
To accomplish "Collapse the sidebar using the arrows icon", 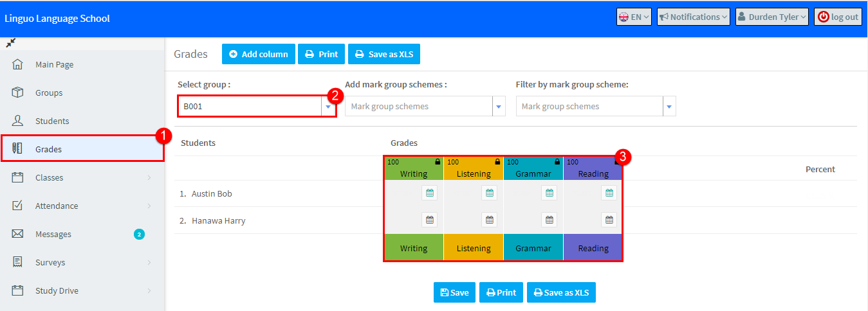I will click(x=10, y=42).
